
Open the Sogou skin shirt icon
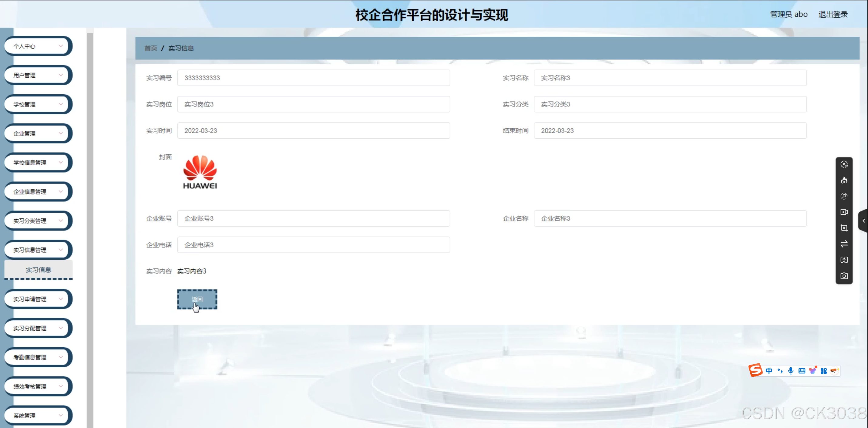(x=813, y=370)
